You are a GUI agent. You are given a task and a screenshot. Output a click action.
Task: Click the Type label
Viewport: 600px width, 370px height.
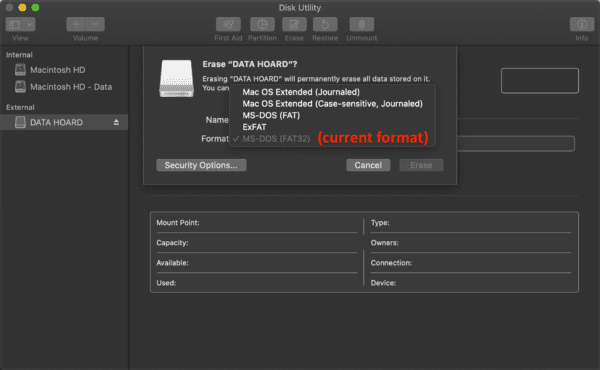pos(380,223)
